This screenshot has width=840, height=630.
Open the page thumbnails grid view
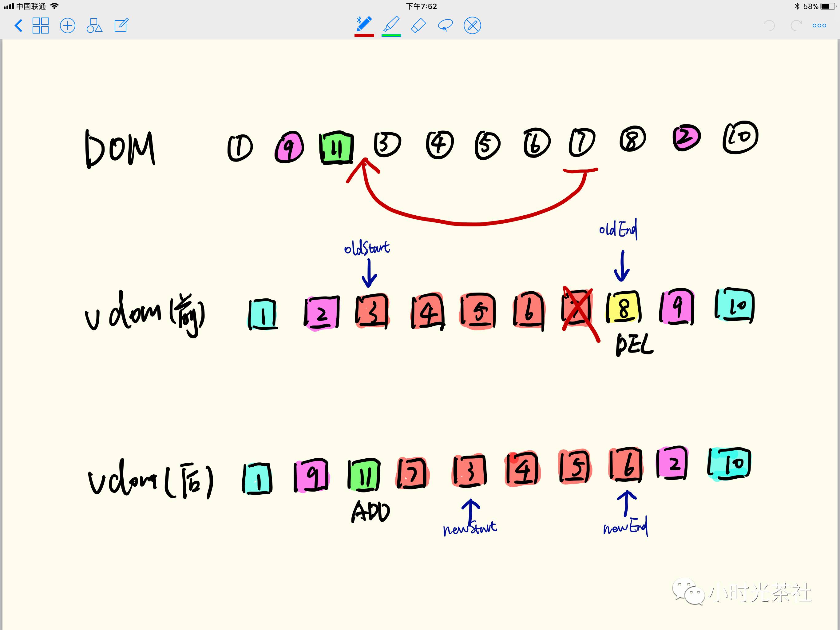41,26
